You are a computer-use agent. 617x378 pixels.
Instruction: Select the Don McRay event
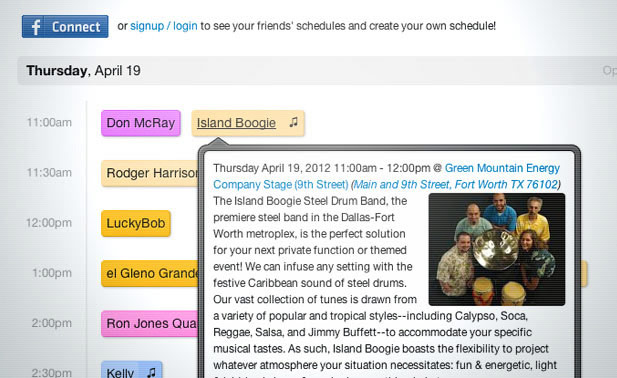(141, 123)
